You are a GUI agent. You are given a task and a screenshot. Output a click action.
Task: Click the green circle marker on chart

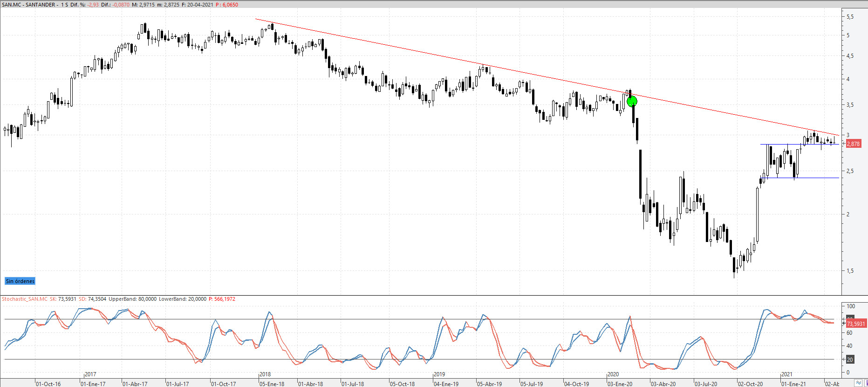[632, 101]
